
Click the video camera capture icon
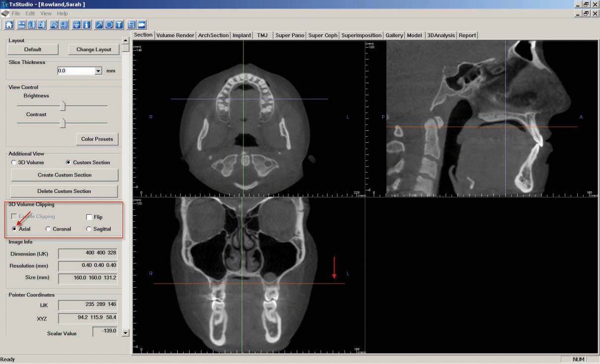[x=142, y=24]
